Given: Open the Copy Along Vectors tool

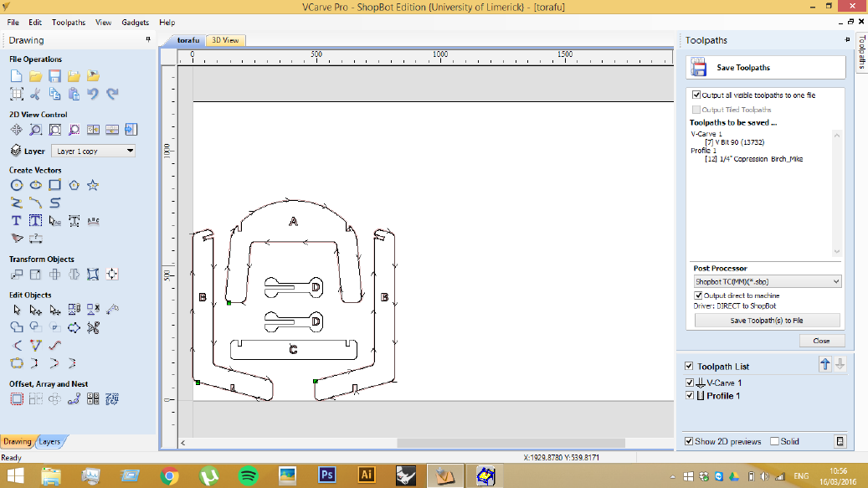Looking at the screenshot, I should (74, 399).
